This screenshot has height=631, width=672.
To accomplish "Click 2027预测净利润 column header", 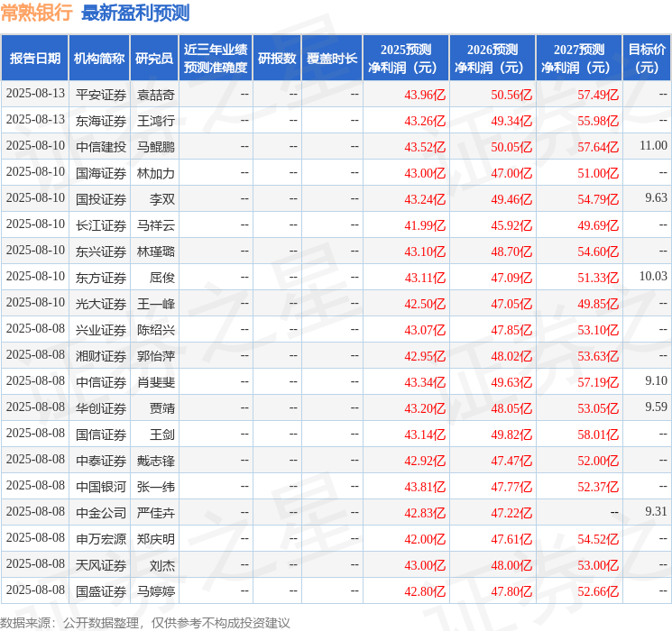I will [579, 59].
